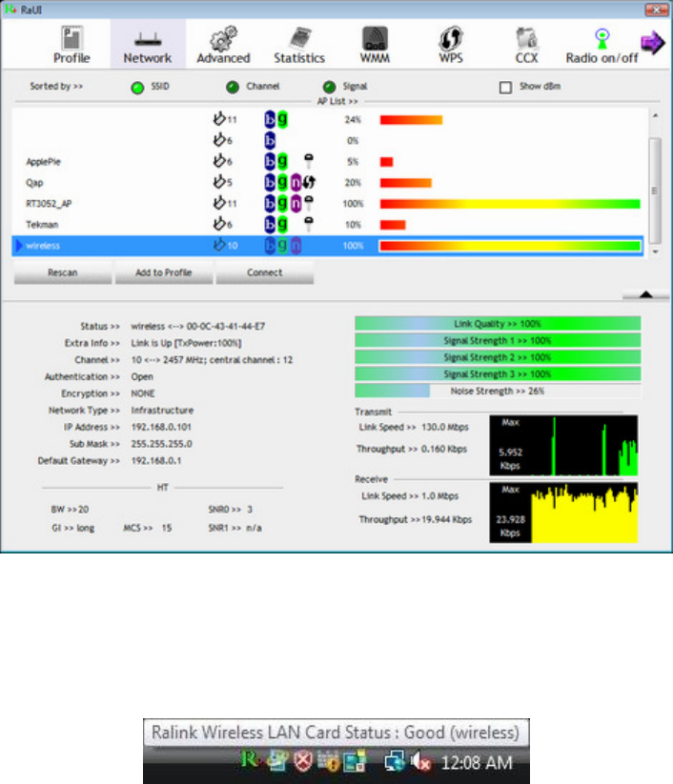Open the WMM QoS tab
Viewport: 673px width, 784px height.
coord(375,45)
